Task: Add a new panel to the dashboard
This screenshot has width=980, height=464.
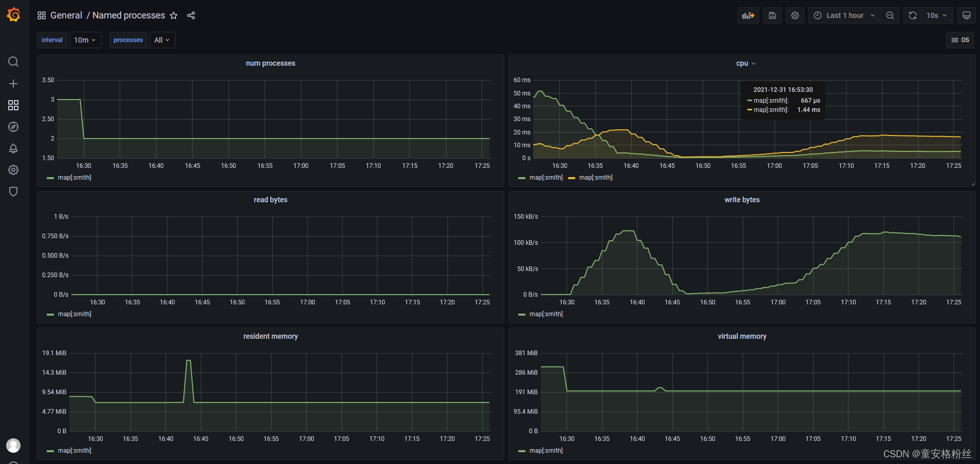Action: [748, 15]
